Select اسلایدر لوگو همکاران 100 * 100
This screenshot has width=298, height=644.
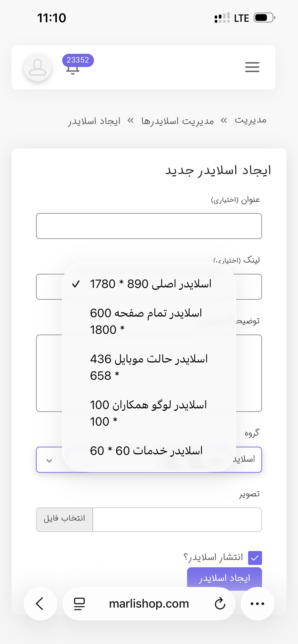(148, 413)
